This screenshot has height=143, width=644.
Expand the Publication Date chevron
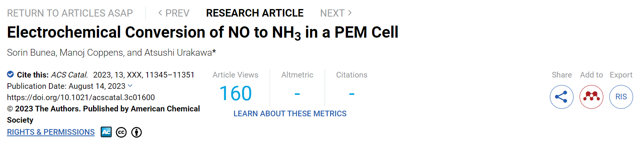coord(130,86)
